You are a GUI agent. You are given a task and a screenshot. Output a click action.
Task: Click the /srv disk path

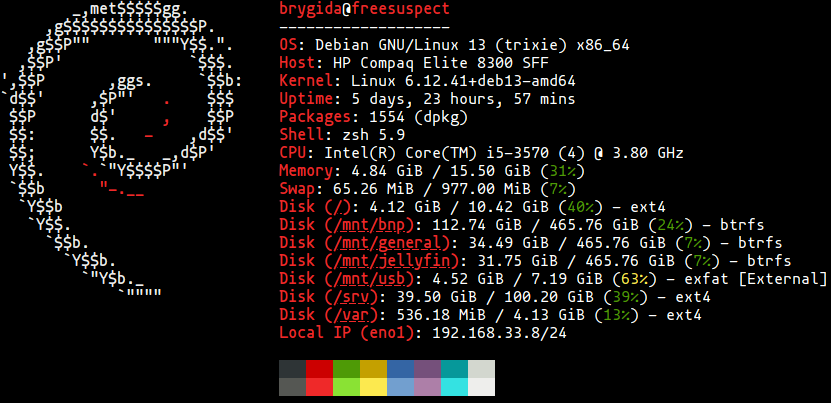coord(351,297)
